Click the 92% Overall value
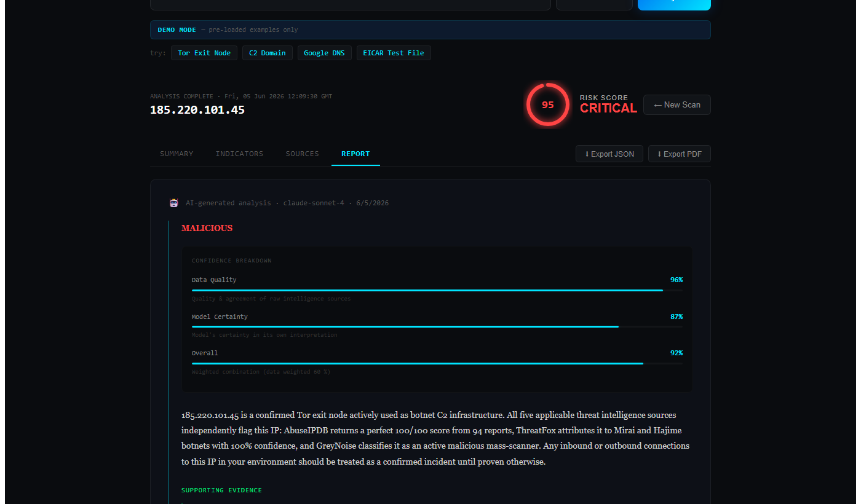The height and width of the screenshot is (504, 861). (x=676, y=353)
